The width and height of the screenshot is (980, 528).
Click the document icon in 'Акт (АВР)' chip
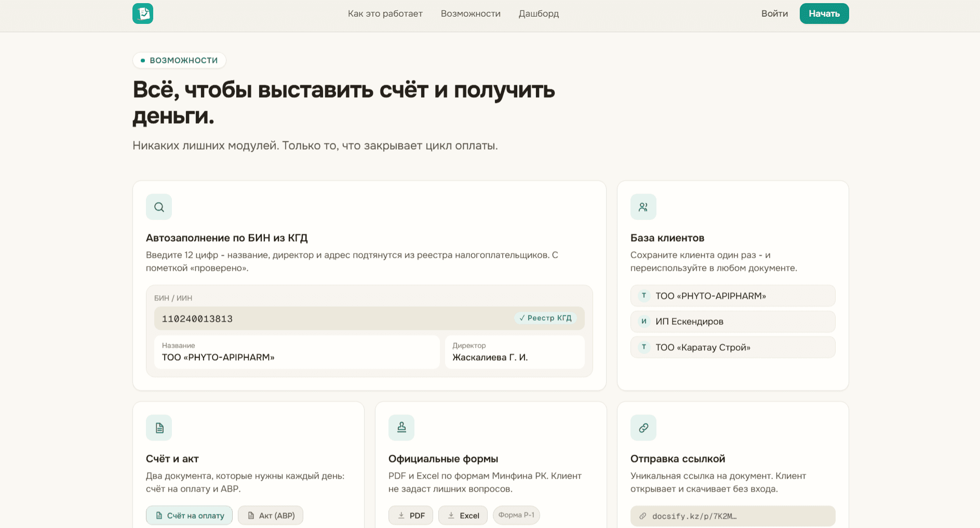(x=251, y=516)
